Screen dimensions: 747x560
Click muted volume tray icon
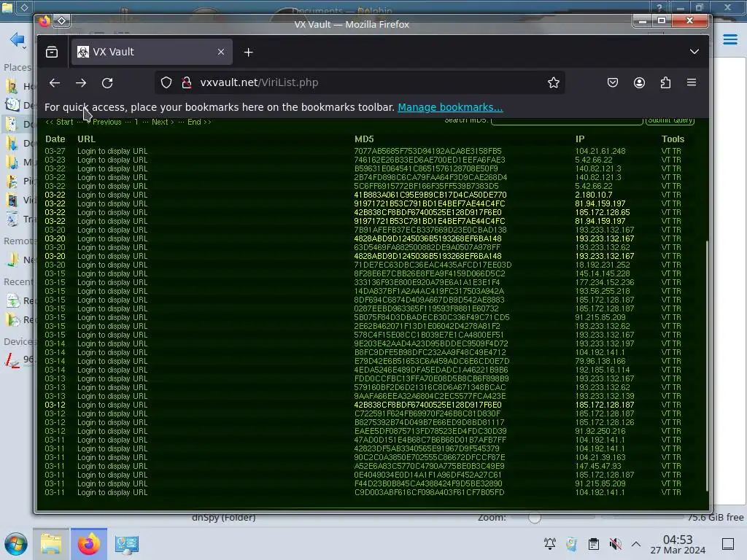(615, 544)
